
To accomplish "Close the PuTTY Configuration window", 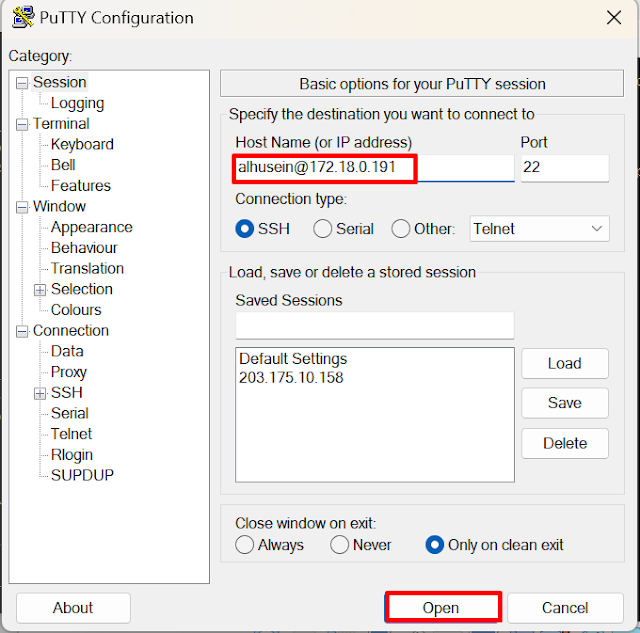I will (613, 18).
